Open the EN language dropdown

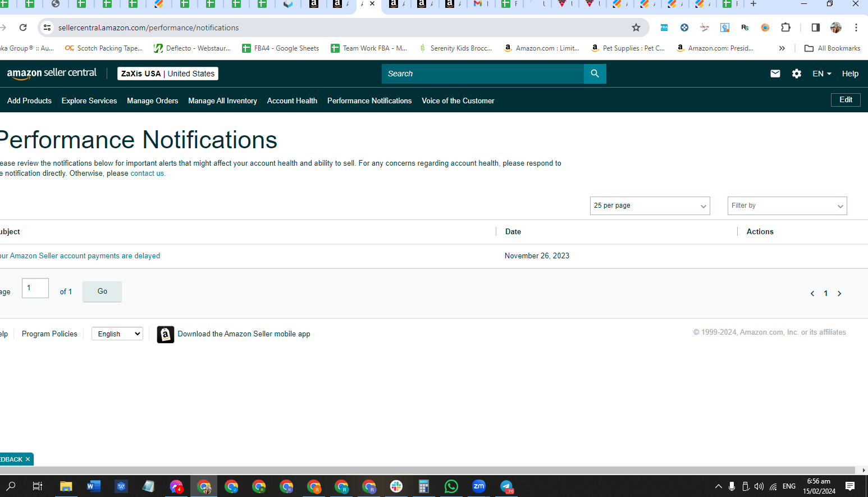click(822, 74)
